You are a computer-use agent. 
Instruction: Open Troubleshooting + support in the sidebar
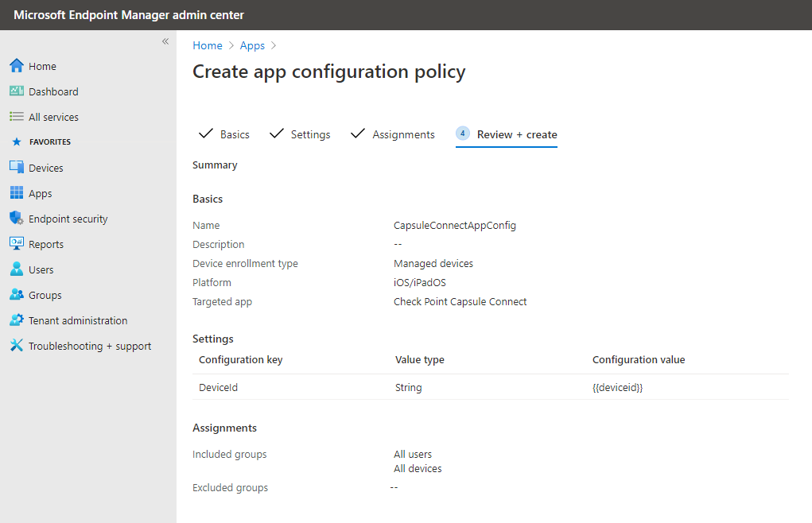90,346
